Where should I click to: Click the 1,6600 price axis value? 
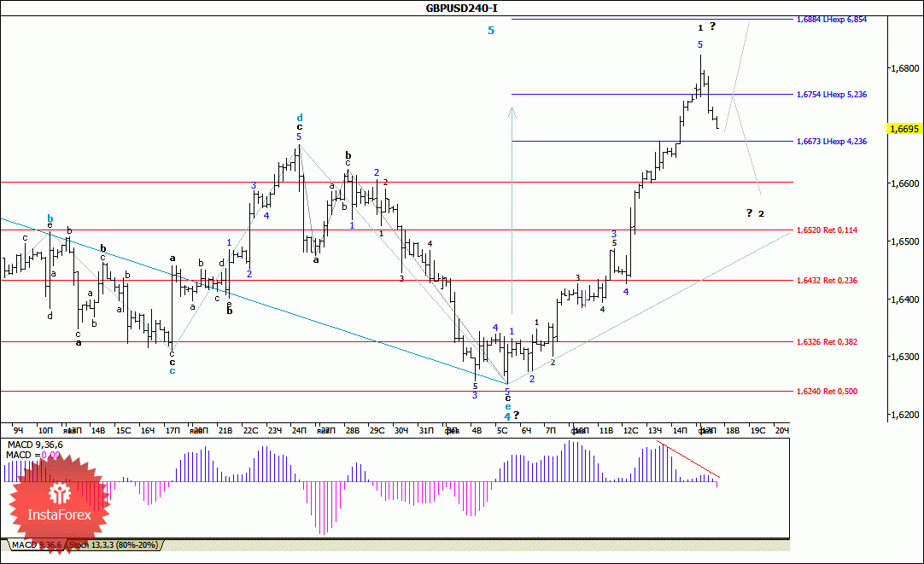(x=904, y=183)
